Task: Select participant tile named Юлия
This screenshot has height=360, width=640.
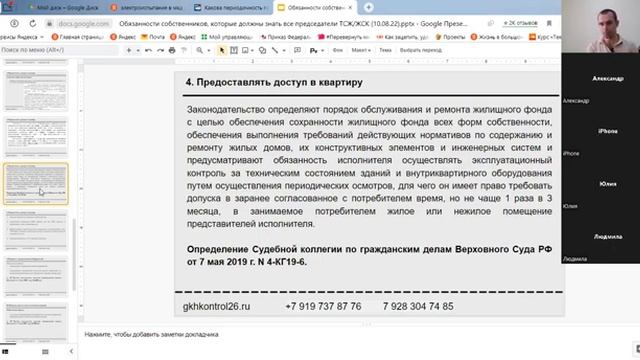Action: [x=600, y=184]
